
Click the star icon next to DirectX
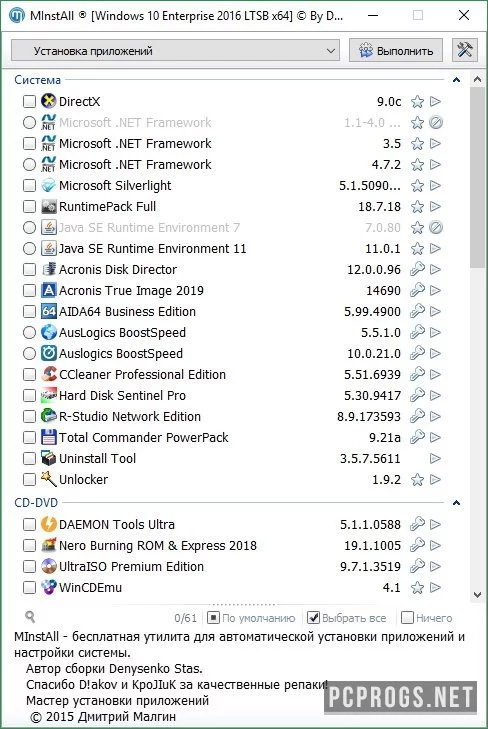[417, 101]
